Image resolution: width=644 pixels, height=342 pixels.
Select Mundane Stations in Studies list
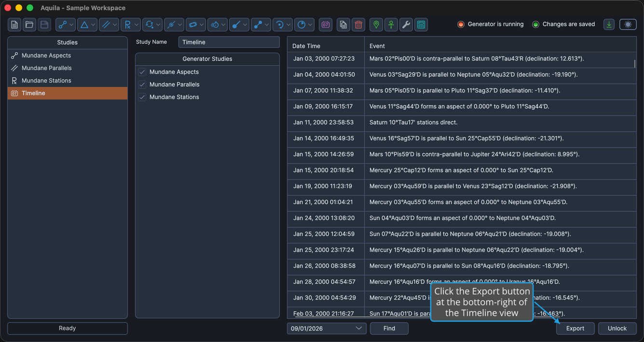[68, 81]
